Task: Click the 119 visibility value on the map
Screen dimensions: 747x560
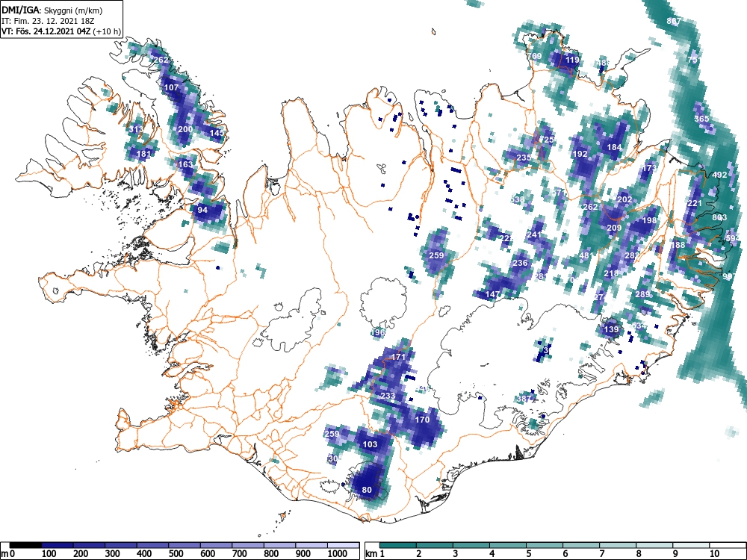Action: [x=572, y=60]
